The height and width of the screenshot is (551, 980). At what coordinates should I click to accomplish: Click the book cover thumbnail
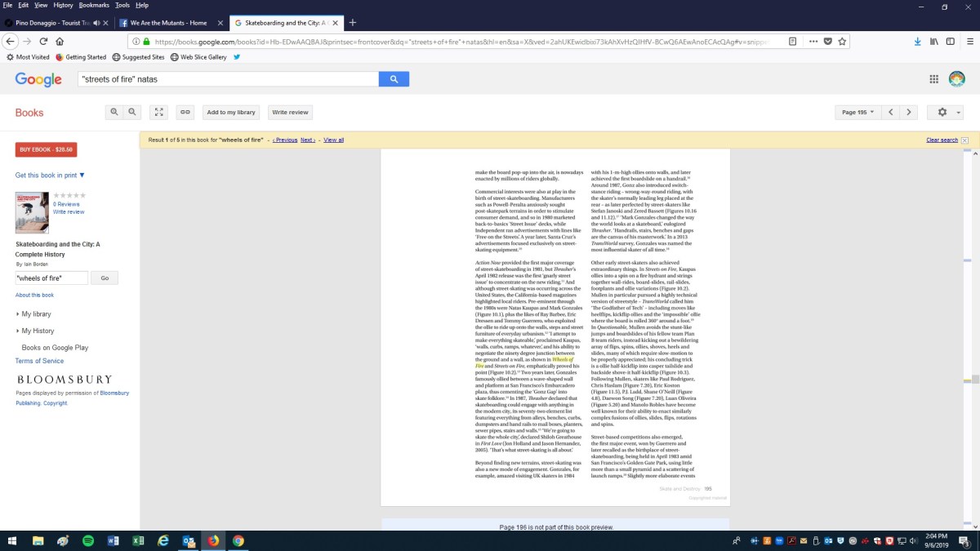point(32,212)
